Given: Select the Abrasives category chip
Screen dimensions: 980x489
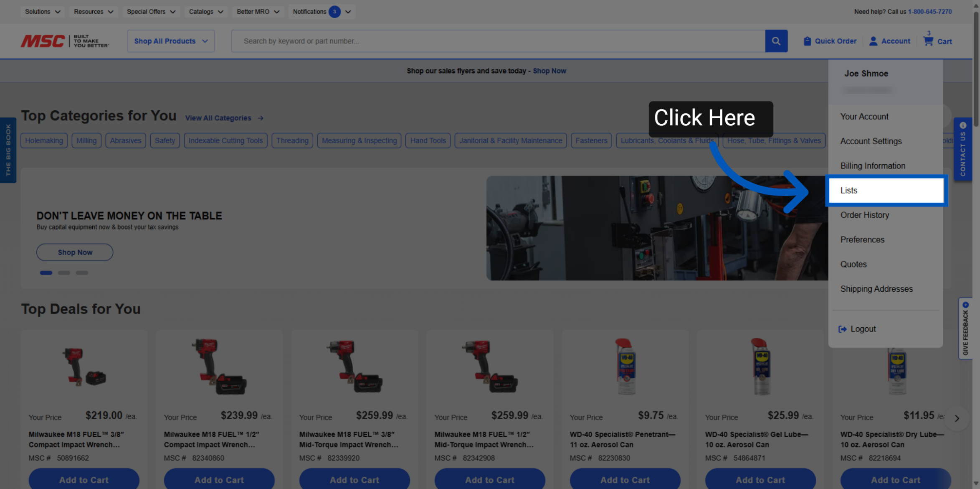Looking at the screenshot, I should [x=126, y=141].
